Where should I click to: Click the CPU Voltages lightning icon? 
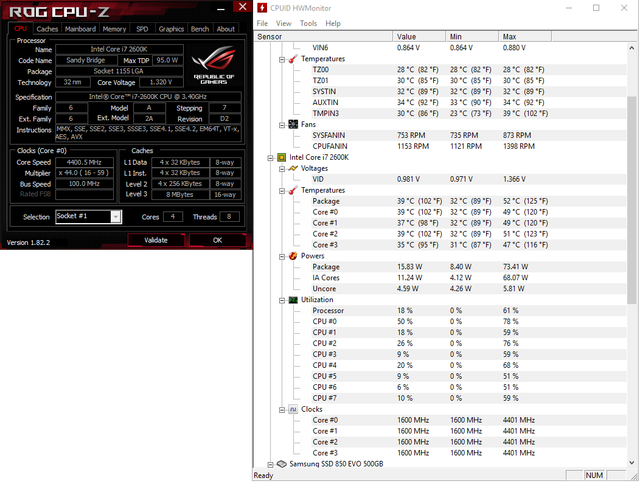pyautogui.click(x=293, y=168)
